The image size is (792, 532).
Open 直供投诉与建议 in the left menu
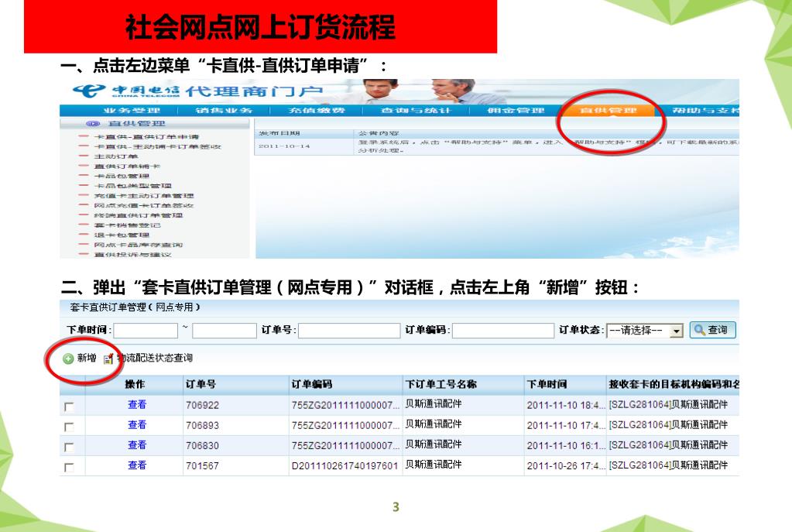[x=133, y=255]
